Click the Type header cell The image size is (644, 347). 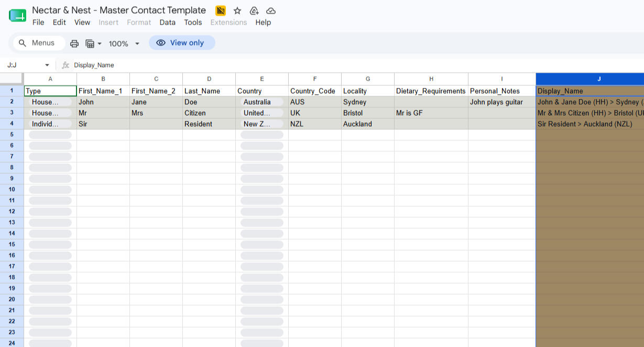[x=50, y=91]
